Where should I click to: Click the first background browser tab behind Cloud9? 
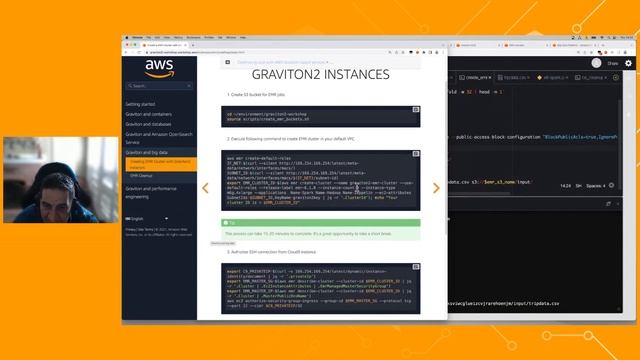point(476,45)
